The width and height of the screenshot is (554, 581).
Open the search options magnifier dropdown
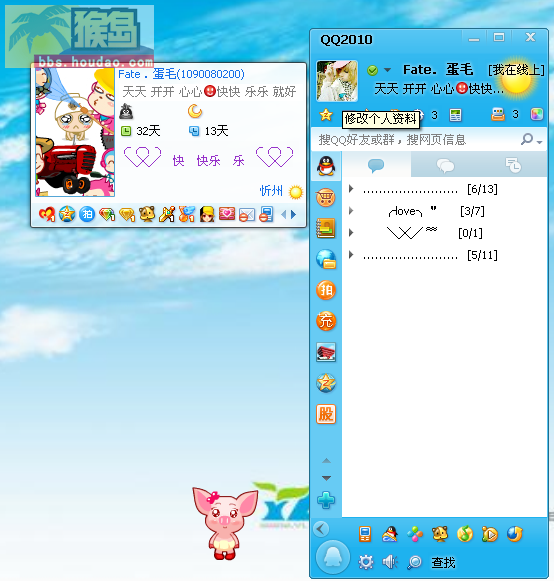[x=531, y=140]
